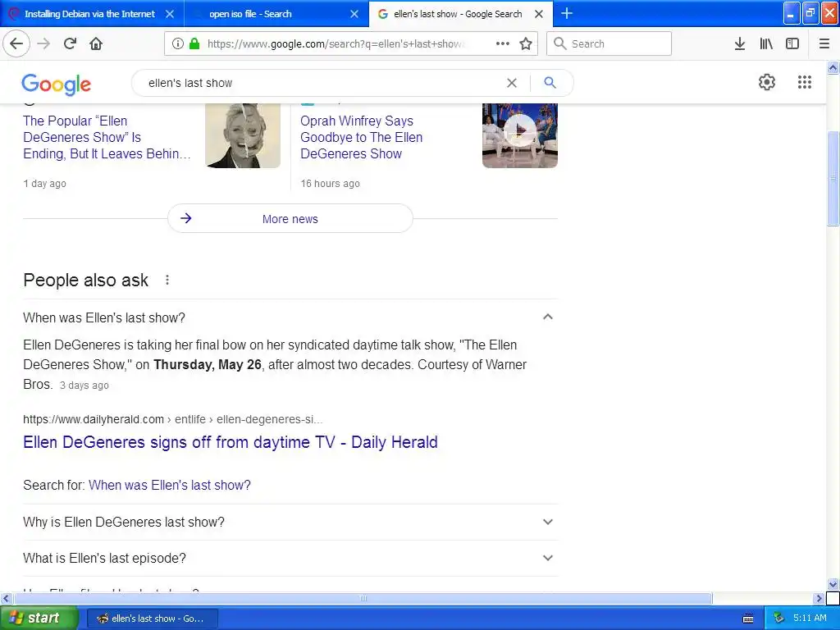Focus the browser URL address bar
This screenshot has height=630, width=840.
[x=335, y=43]
